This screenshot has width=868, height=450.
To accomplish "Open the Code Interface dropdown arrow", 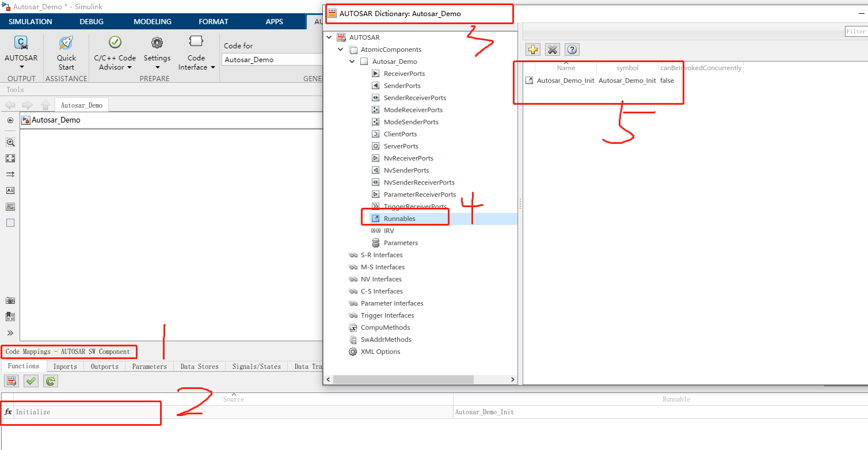I will (x=213, y=67).
